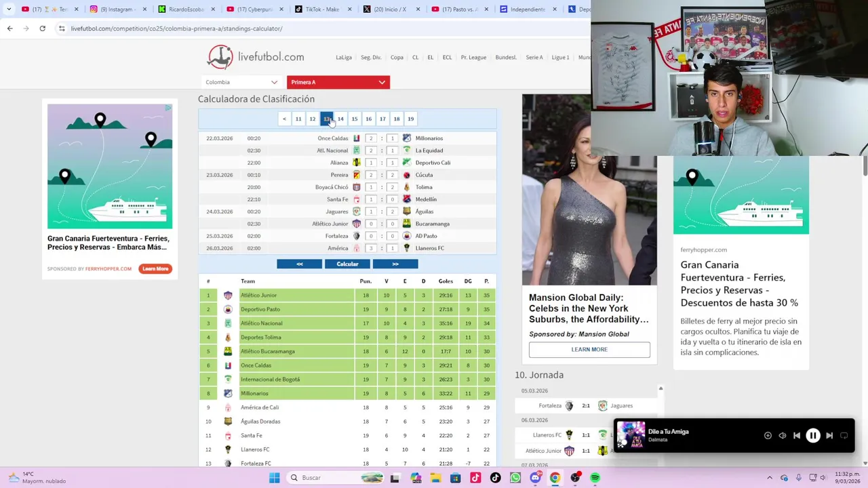Click the Deportes Tolima crest in standings
This screenshot has width=868, height=488.
click(x=228, y=338)
